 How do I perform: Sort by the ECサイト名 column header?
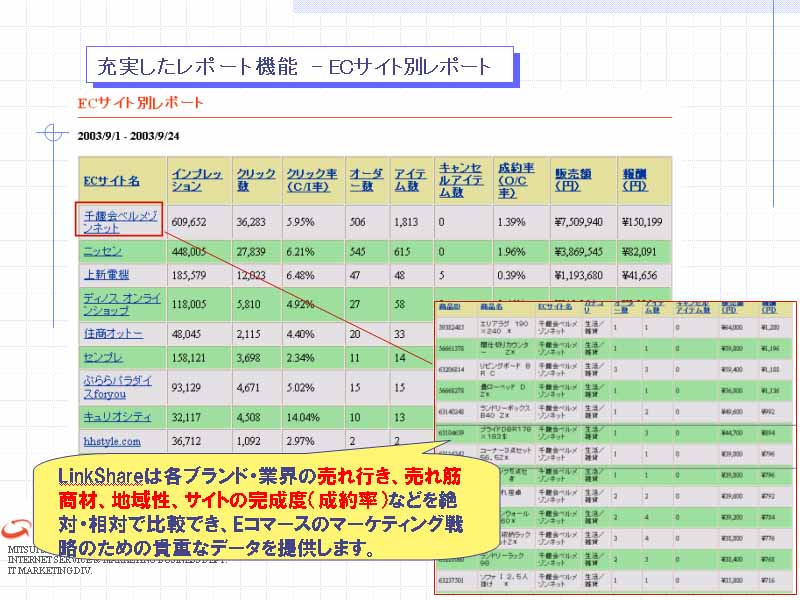click(x=111, y=181)
